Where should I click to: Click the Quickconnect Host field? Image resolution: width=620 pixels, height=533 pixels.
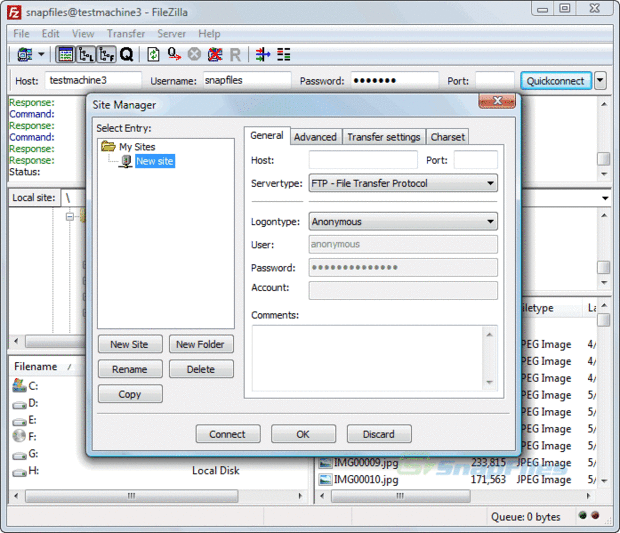[x=93, y=81]
